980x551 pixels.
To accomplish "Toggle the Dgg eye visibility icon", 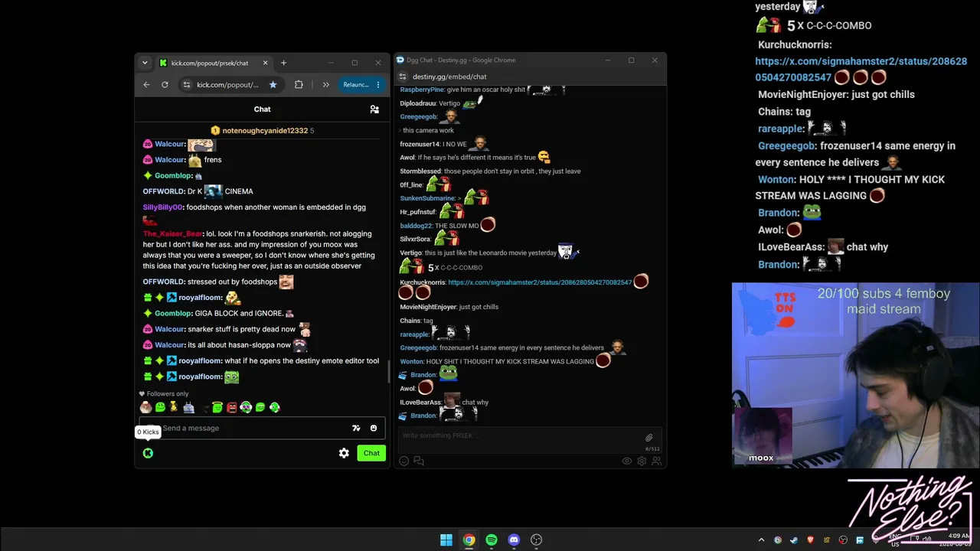I will pos(627,461).
